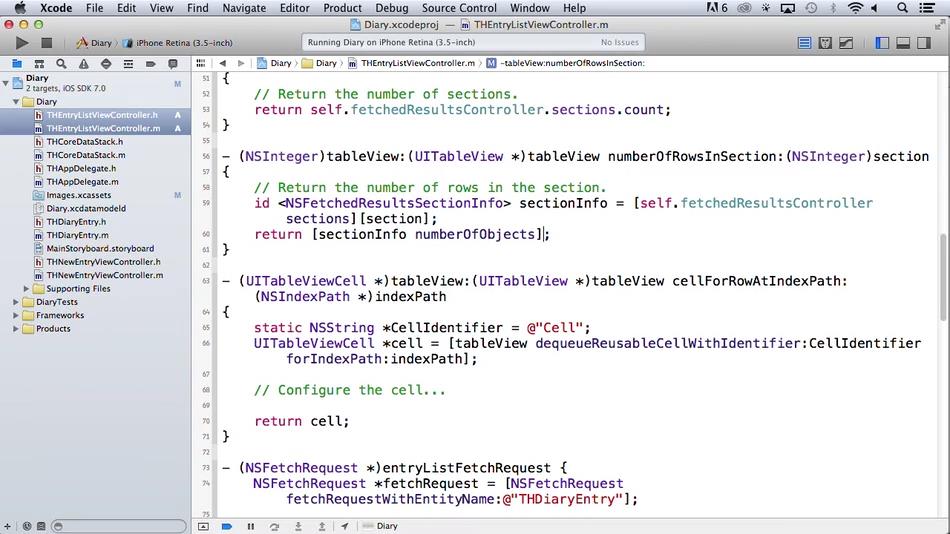Toggle the Utilities panel visibility

pos(925,43)
